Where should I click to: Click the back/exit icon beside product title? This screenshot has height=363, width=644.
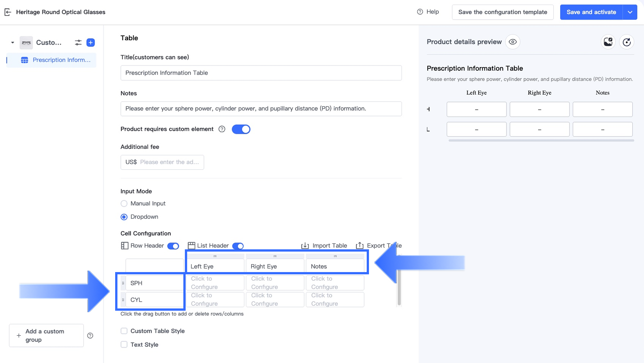8,12
